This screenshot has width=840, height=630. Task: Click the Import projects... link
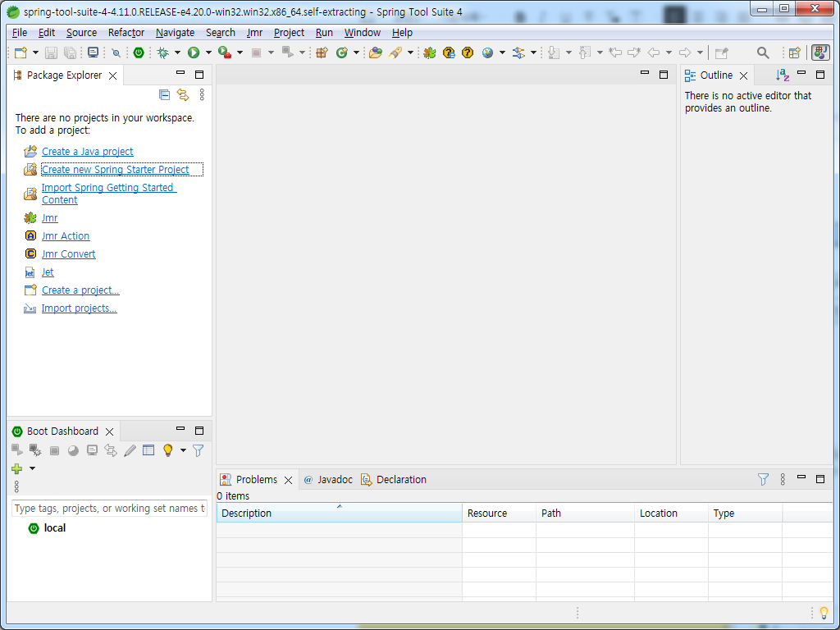80,308
